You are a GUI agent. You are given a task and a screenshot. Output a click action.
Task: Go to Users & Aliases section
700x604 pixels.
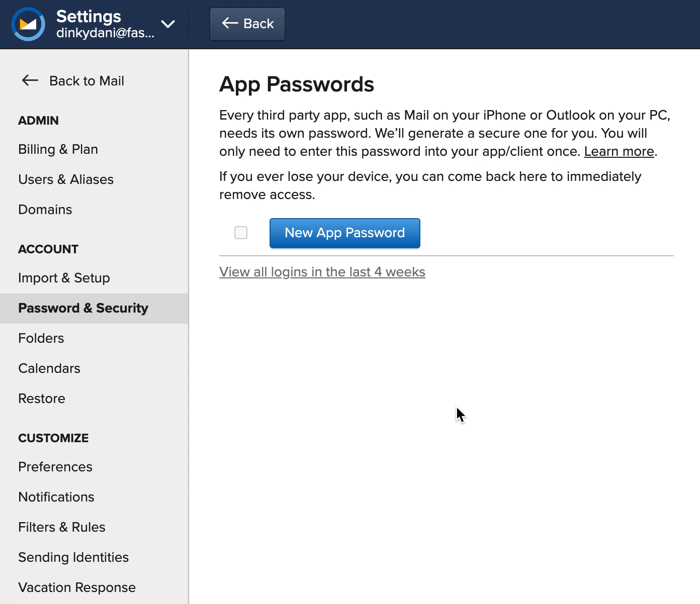(66, 179)
